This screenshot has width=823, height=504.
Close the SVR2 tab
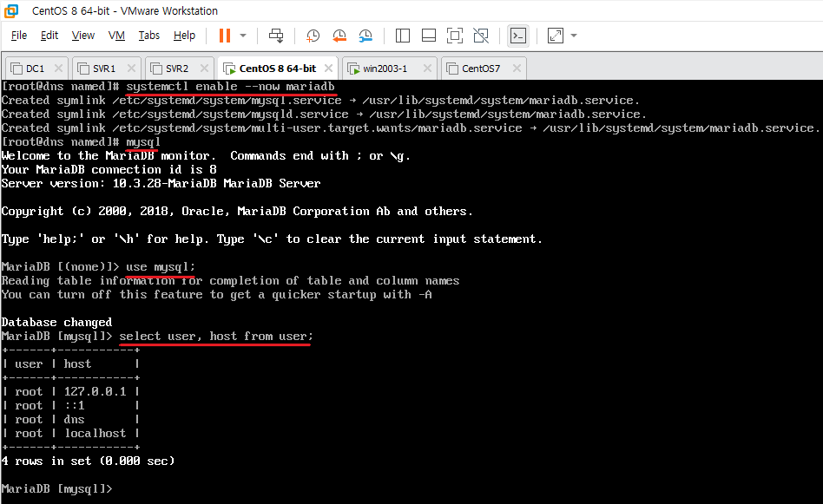click(204, 69)
